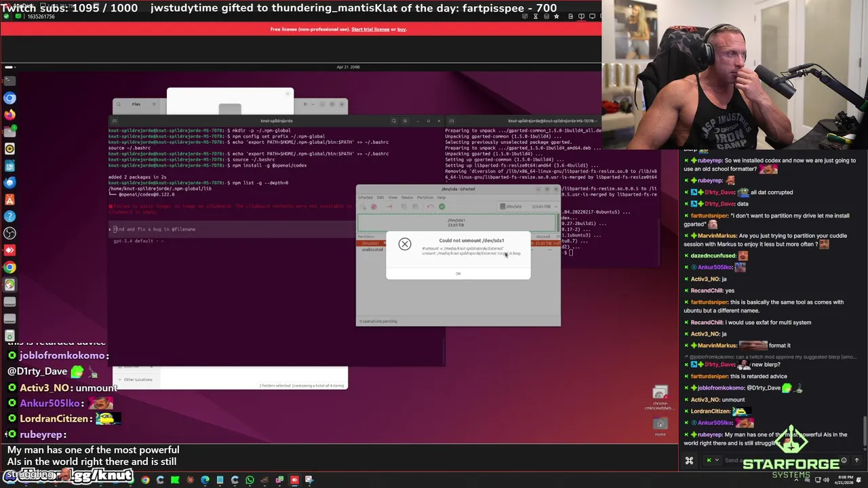
Task: Open the Home folder icon on the desktop
Action: pyautogui.click(x=660, y=426)
